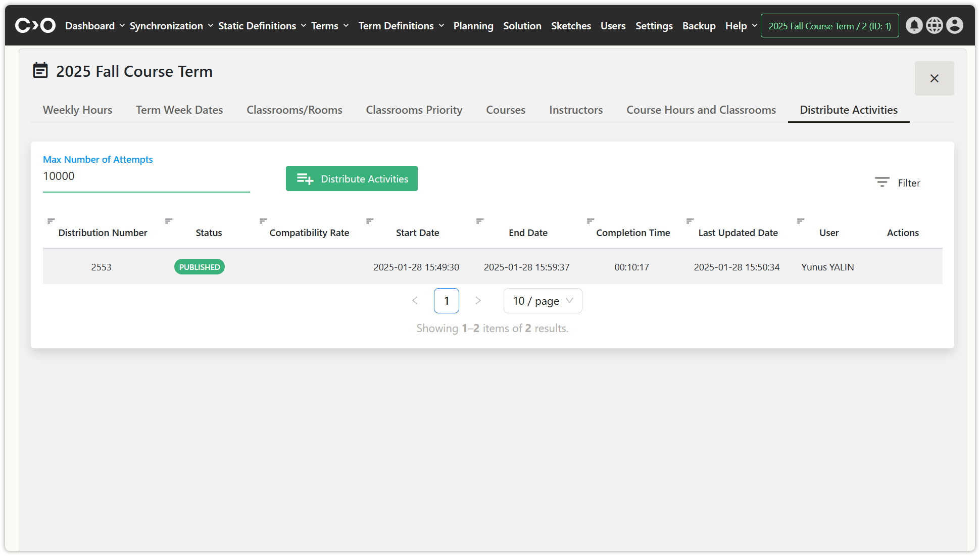Click sort icon above Compatibility Rate
Image resolution: width=980 pixels, height=556 pixels.
pos(263,221)
